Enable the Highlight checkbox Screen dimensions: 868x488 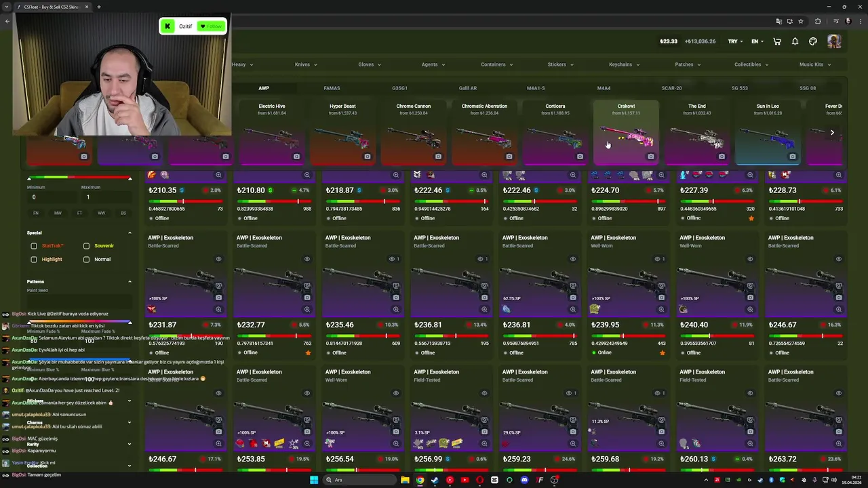coord(34,260)
